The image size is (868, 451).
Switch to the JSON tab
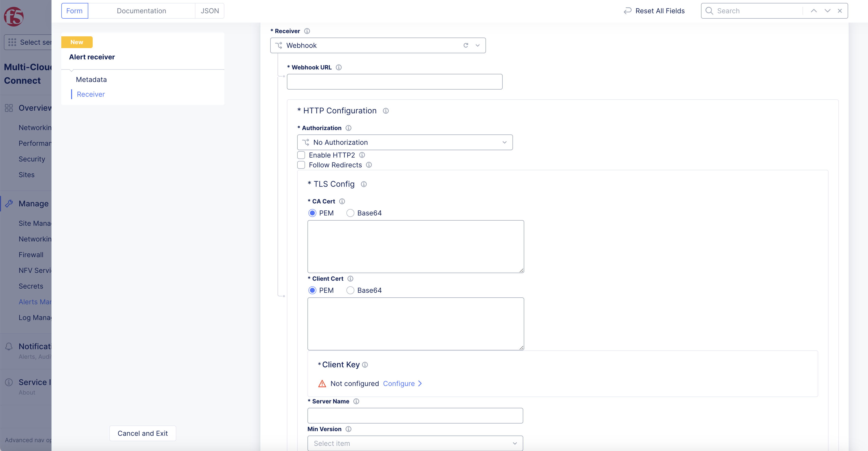tap(210, 11)
